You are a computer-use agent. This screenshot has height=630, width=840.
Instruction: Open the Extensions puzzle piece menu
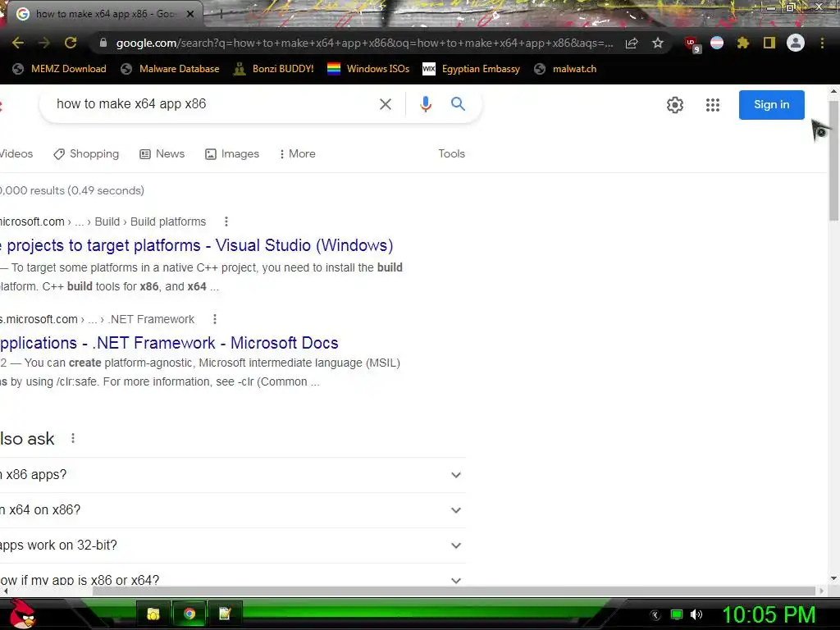point(743,43)
